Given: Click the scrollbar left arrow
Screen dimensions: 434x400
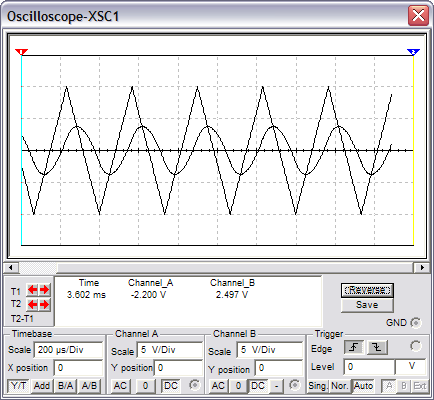Looking at the screenshot, I should [11, 267].
